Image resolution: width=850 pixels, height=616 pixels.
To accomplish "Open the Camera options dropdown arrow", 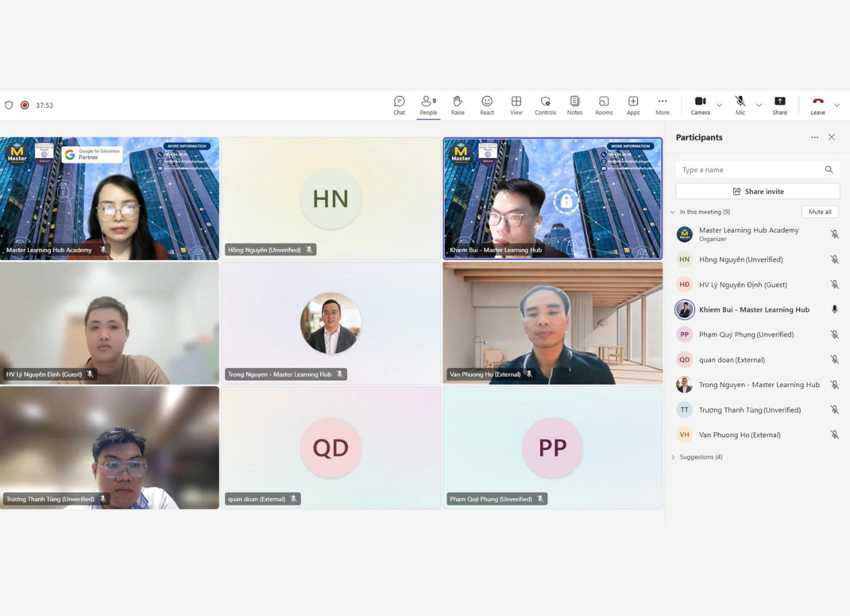I will coord(719,105).
